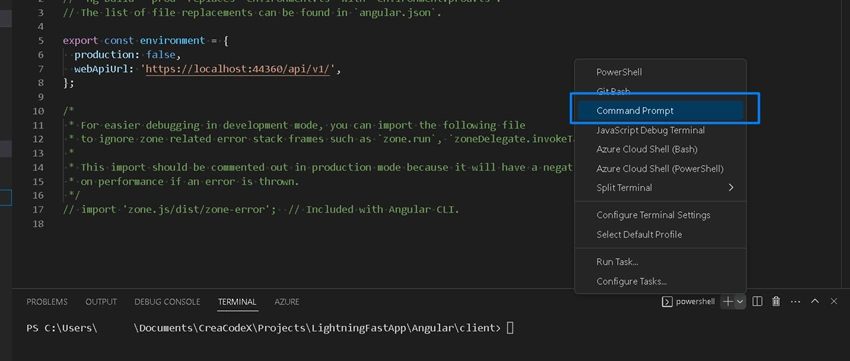Open a Command Prompt terminal
Image resolution: width=850 pixels, height=361 pixels.
coord(660,111)
